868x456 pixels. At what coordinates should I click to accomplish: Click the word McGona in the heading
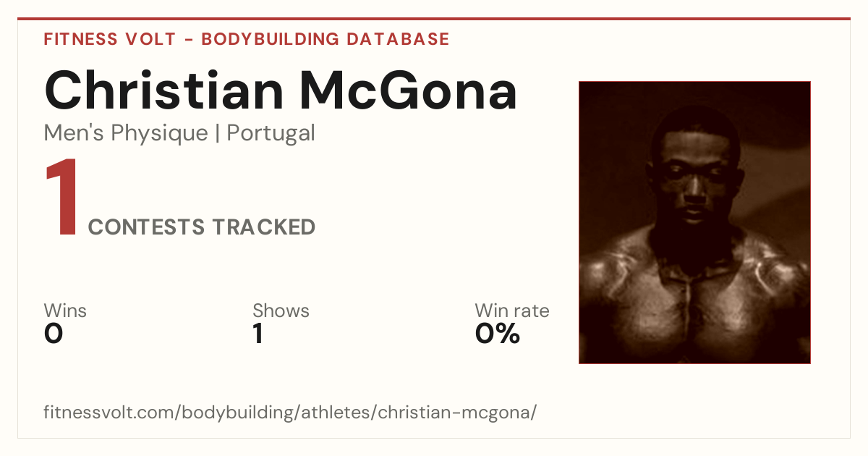coord(409,90)
